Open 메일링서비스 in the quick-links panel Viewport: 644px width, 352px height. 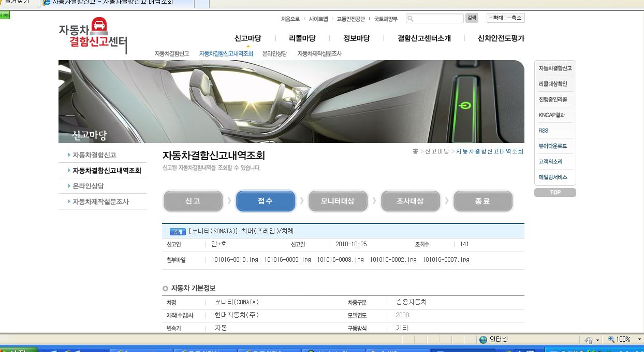(x=553, y=177)
